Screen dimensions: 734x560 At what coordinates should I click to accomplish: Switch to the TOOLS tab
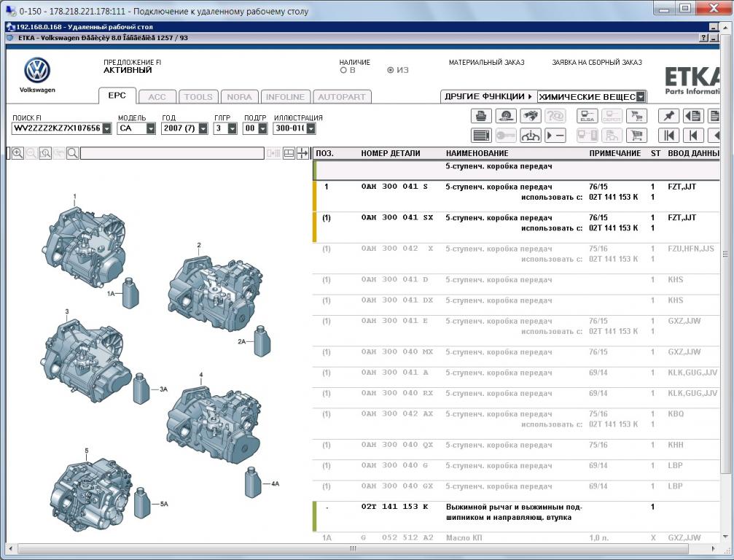tap(198, 97)
